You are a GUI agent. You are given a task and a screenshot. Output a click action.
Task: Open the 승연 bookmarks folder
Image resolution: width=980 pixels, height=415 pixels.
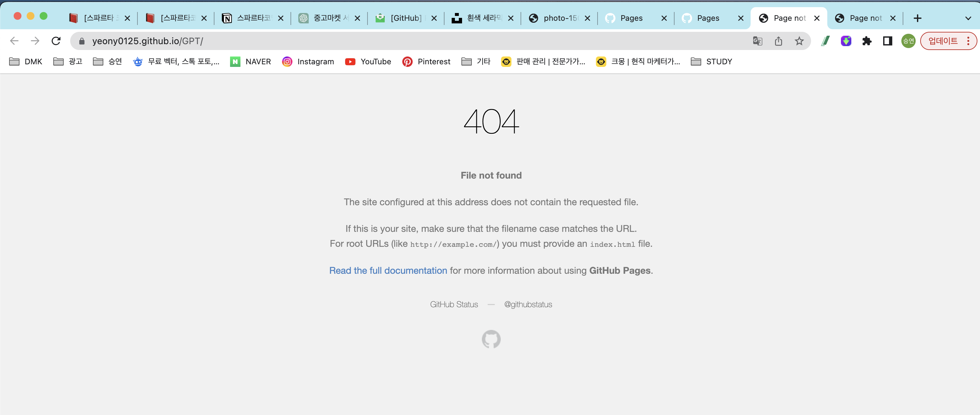107,62
